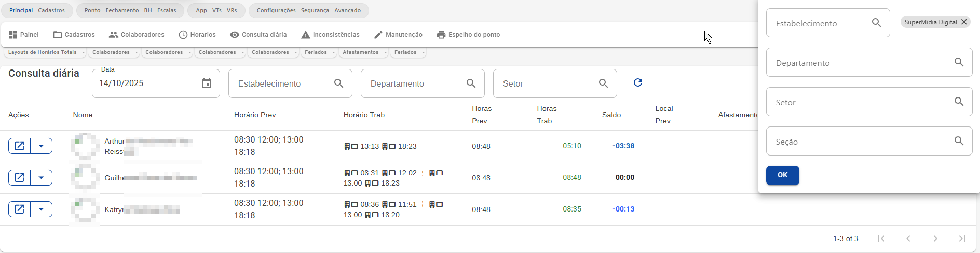This screenshot has height=253, width=980.
Task: Go to first page of results
Action: tap(881, 238)
